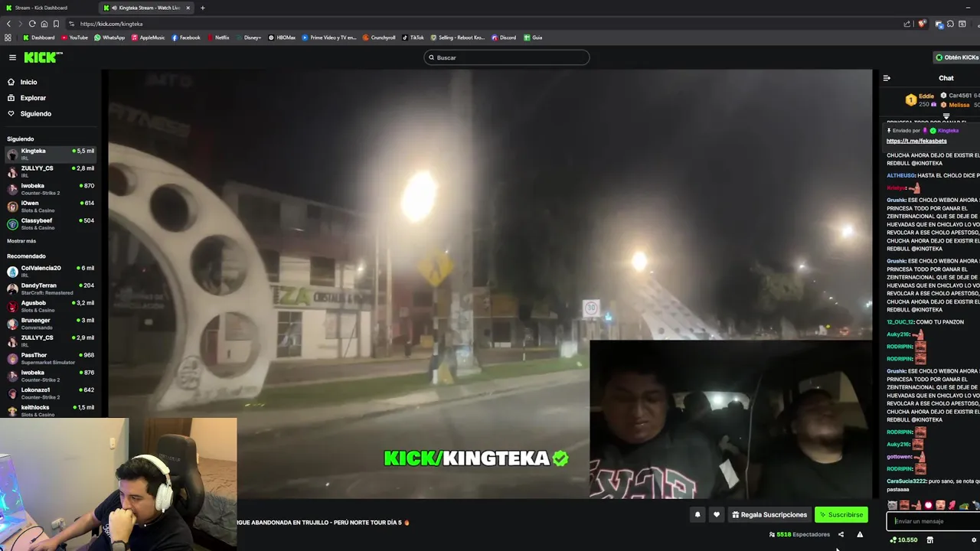Open chat settings gear icon
980x551 pixels.
coord(974,540)
